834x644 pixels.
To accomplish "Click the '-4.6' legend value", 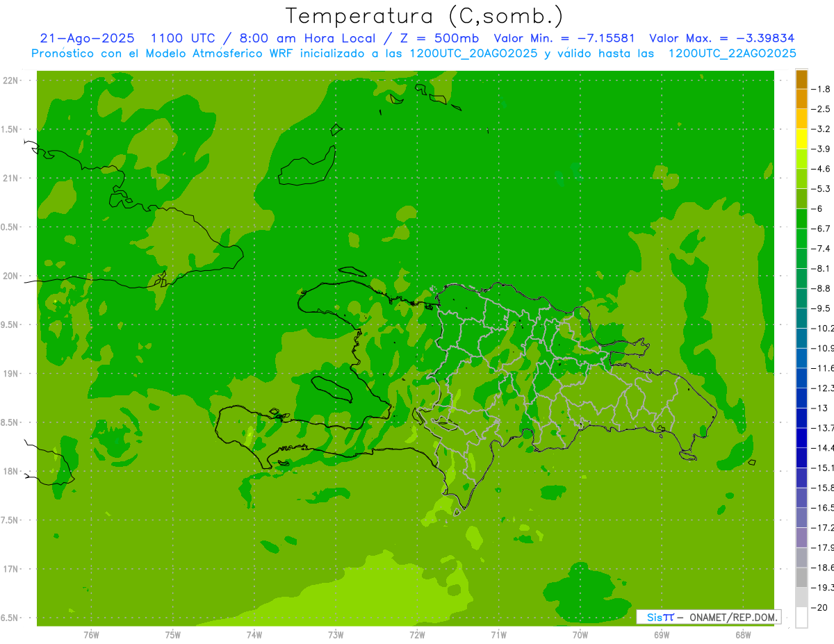I will [821, 169].
